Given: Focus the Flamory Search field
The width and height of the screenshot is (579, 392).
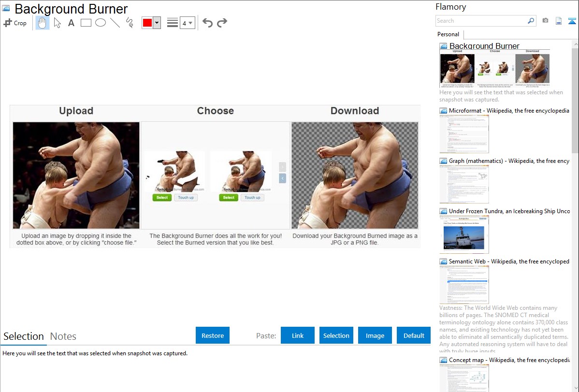Looking at the screenshot, I should coord(481,21).
